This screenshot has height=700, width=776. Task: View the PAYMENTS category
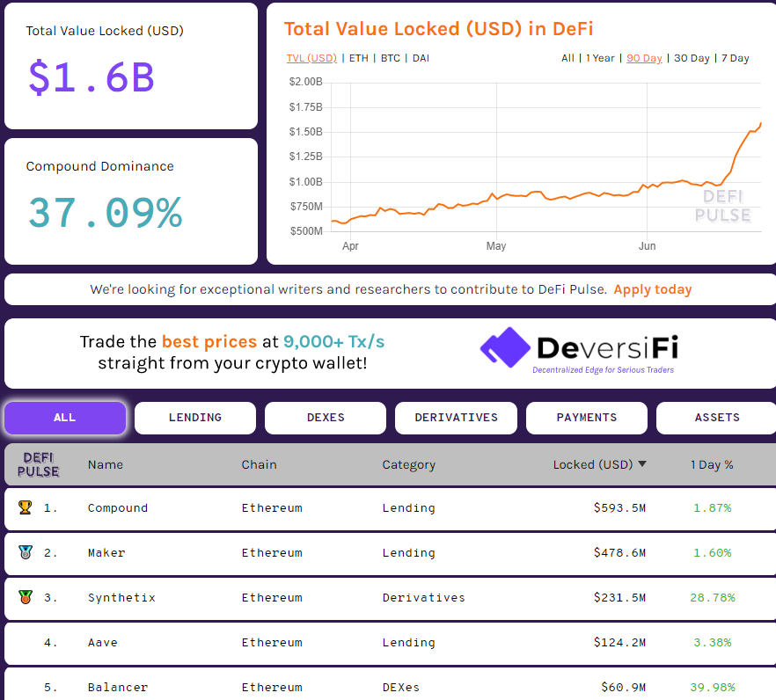(586, 418)
